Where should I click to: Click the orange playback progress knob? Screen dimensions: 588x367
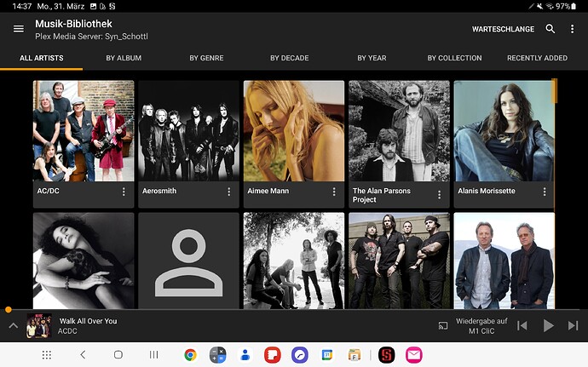click(x=9, y=310)
